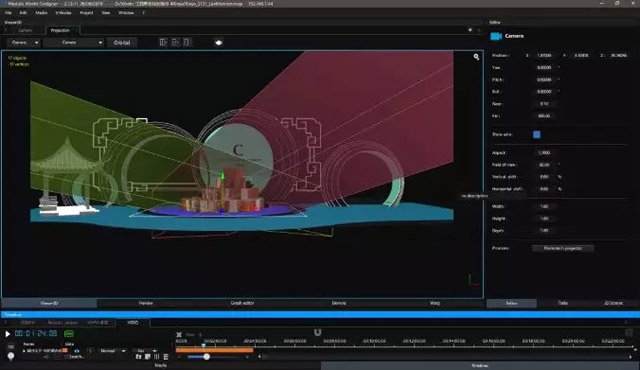Switch to the Projection tab
Screen dimensions: 640x370
(60, 31)
